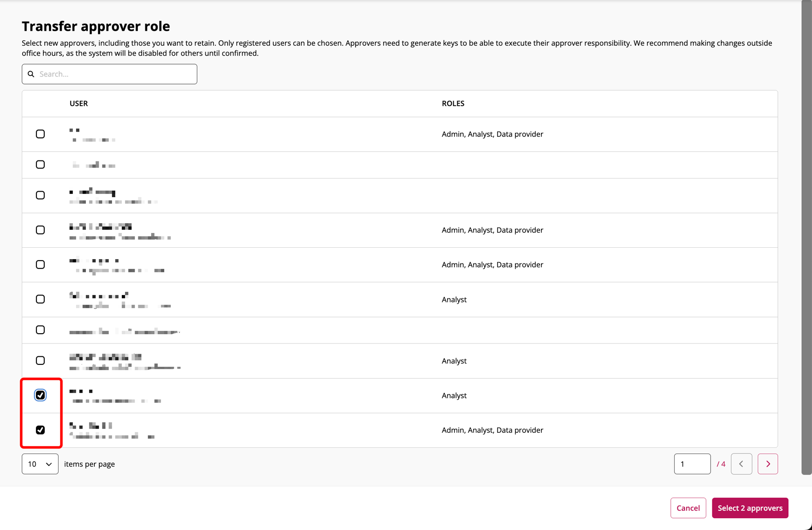Click the magnifying glass search icon
The height and width of the screenshot is (530, 812).
tap(31, 74)
